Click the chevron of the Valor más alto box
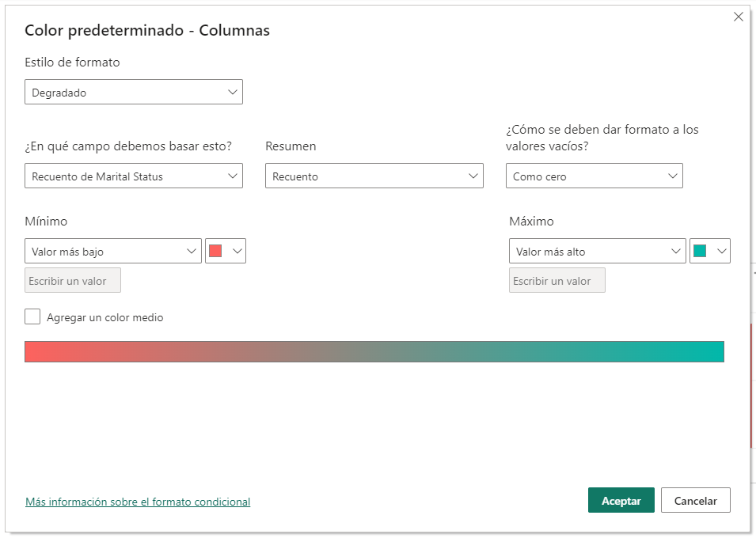The width and height of the screenshot is (756, 538). (676, 252)
